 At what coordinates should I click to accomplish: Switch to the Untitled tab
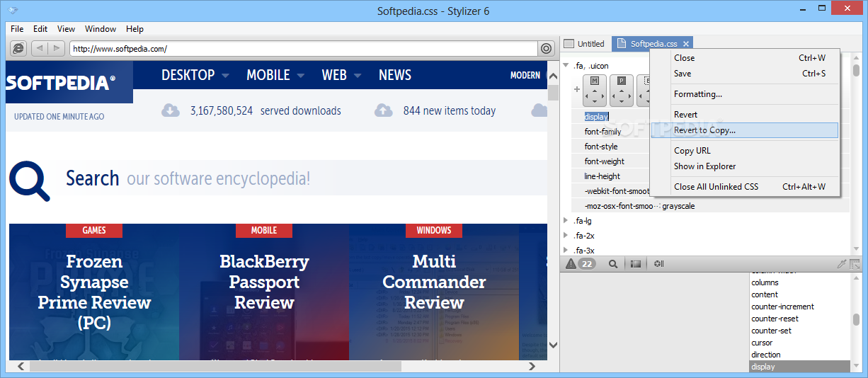point(585,44)
